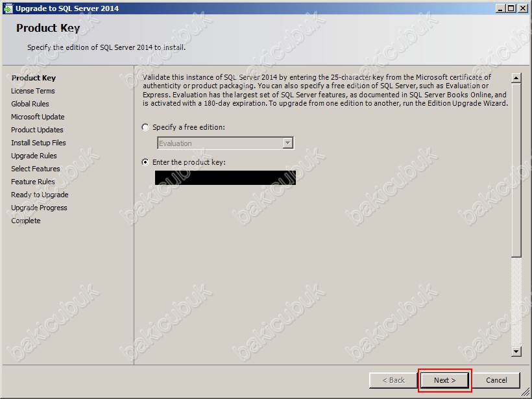
Task: Minimize the Upgrade to SQL Server window
Action: [500, 8]
